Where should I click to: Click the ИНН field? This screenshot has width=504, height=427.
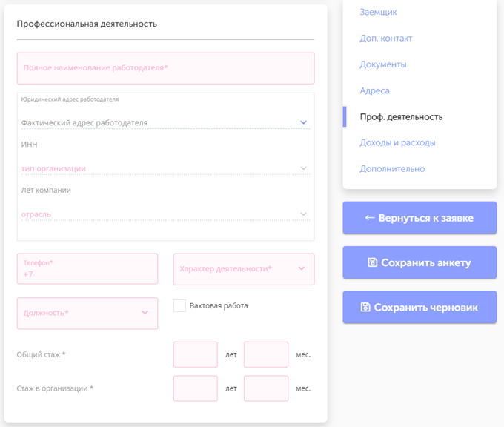click(x=165, y=145)
